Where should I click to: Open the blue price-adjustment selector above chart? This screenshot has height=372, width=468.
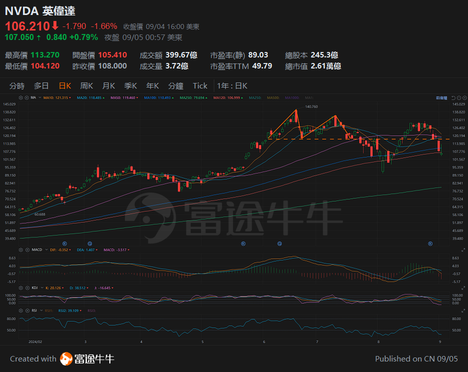(x=442, y=98)
